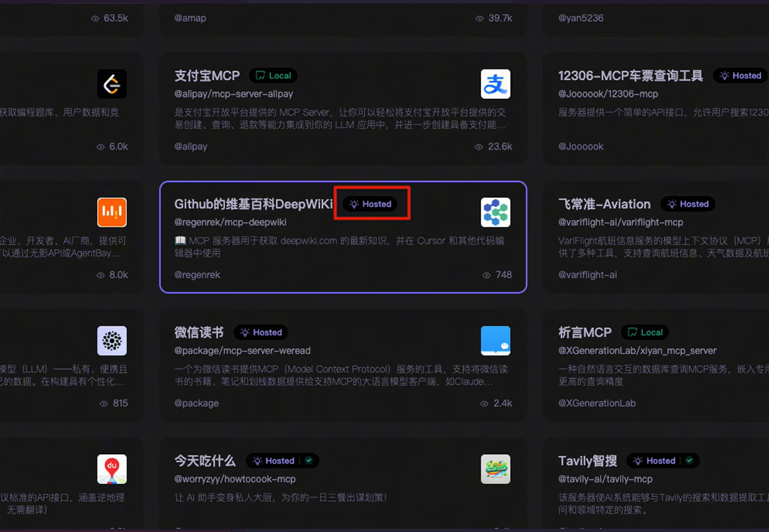
Task: Open the 今天吃什么 title
Action: (205, 461)
